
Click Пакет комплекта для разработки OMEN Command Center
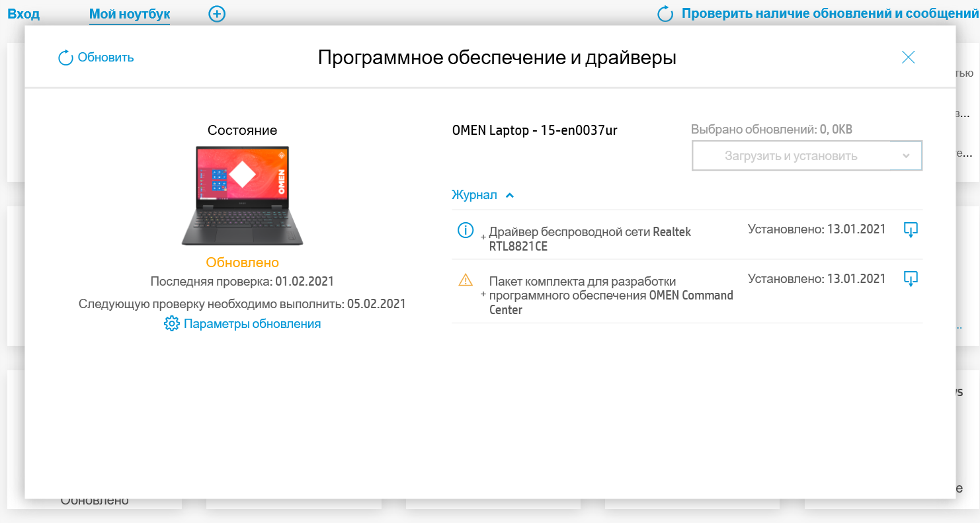click(x=611, y=296)
